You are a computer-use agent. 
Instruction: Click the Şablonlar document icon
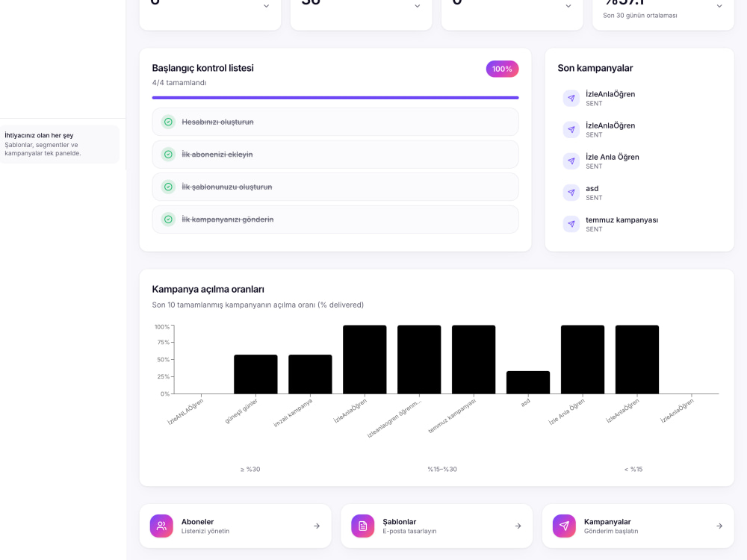tap(362, 526)
